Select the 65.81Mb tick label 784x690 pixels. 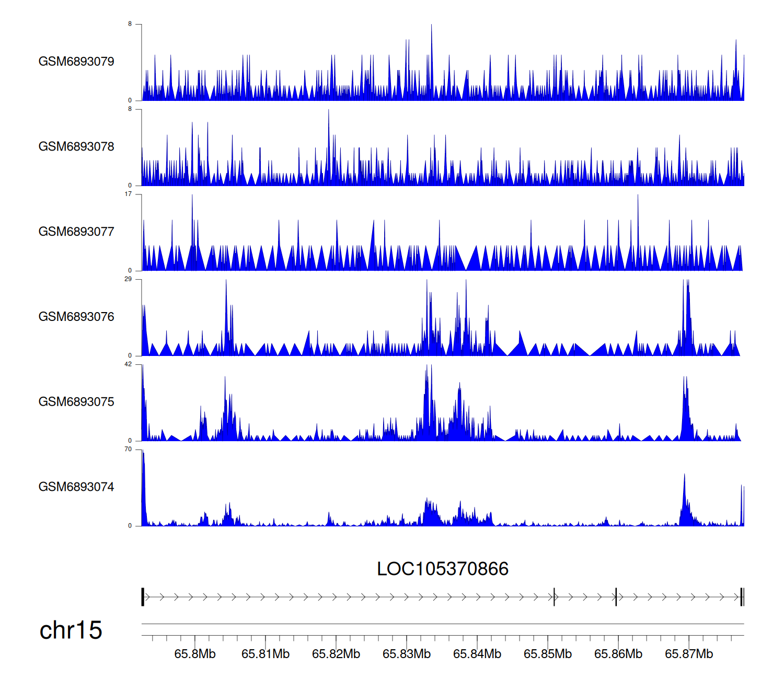click(266, 654)
